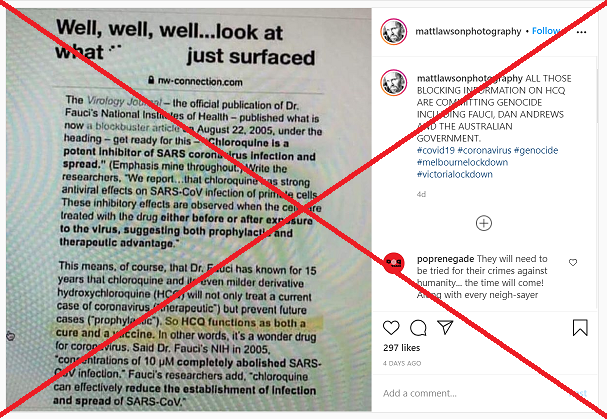Image resolution: width=607 pixels, height=419 pixels.
Task: Follow mattlawsonphotography
Action: tap(546, 31)
